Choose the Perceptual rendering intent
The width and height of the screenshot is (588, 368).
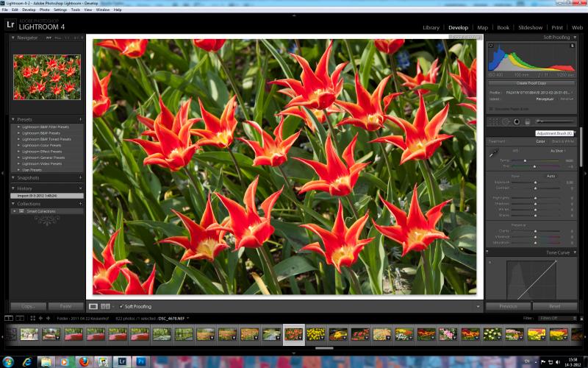tap(545, 99)
